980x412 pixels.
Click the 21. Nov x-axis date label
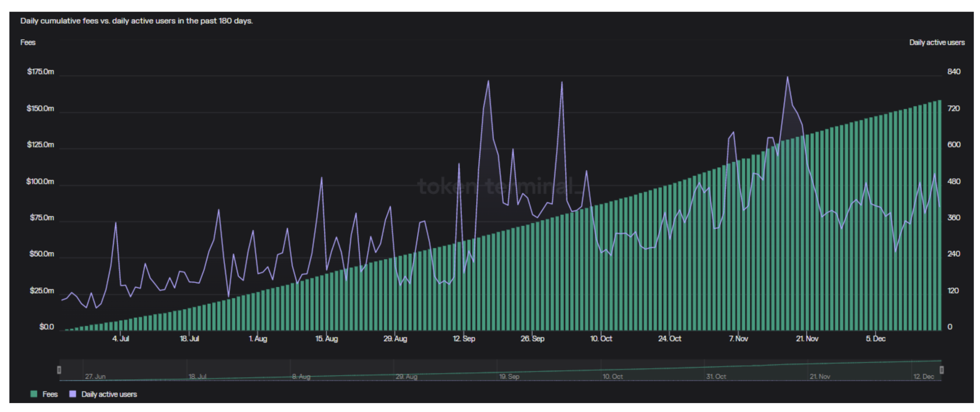[807, 339]
